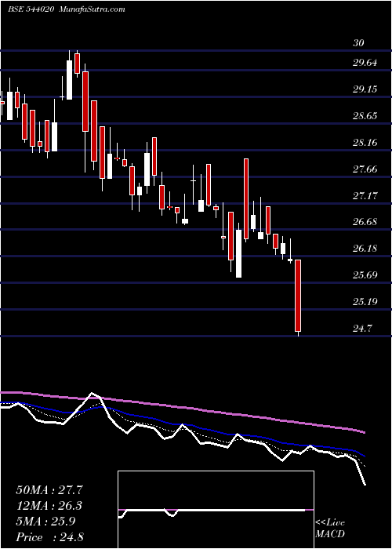392x549 pixels.
Task: Click the last large red candlestick
Action: point(298,296)
